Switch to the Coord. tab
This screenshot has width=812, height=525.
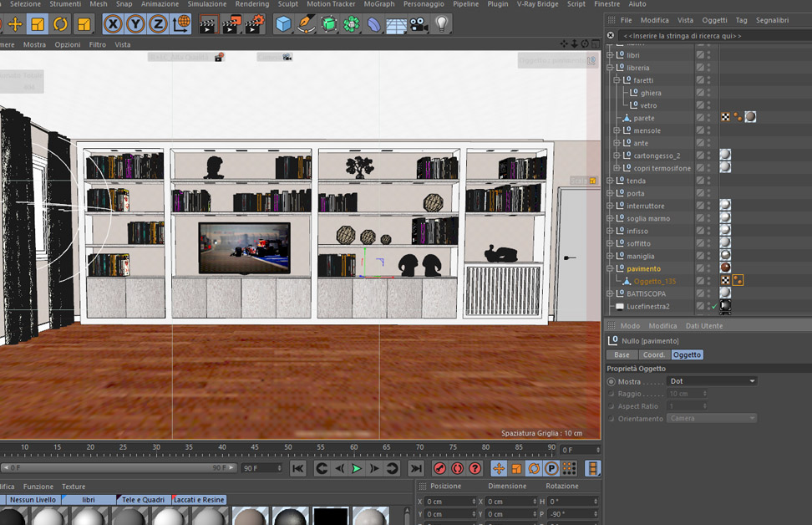[654, 354]
